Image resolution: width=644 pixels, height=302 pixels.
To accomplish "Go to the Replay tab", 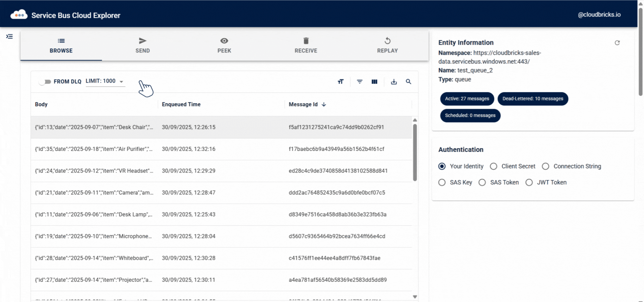I will tap(387, 45).
